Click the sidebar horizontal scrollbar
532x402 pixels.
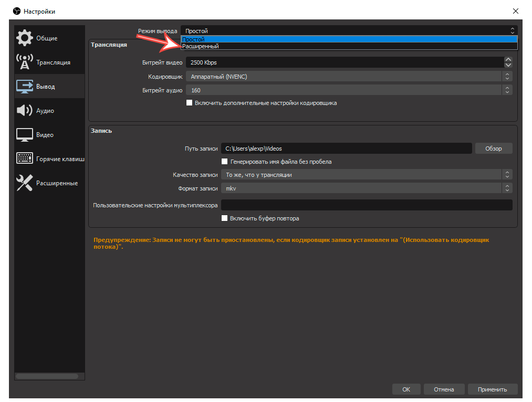(47, 376)
